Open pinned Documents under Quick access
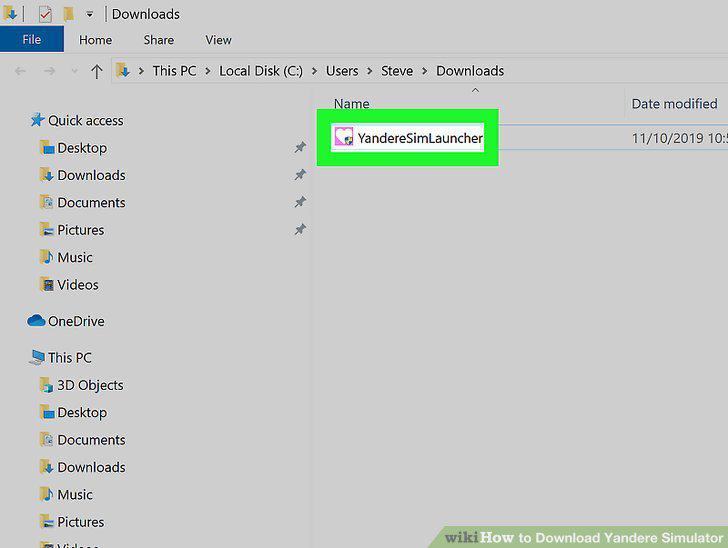Screen dimensions: 728x548 coord(91,203)
